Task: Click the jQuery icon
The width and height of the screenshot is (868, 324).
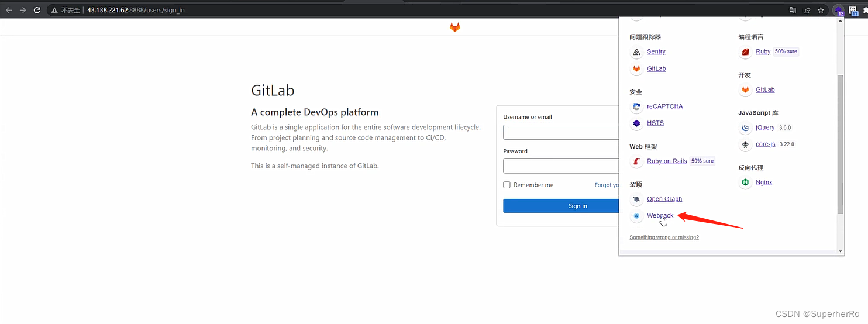Action: [x=745, y=127]
